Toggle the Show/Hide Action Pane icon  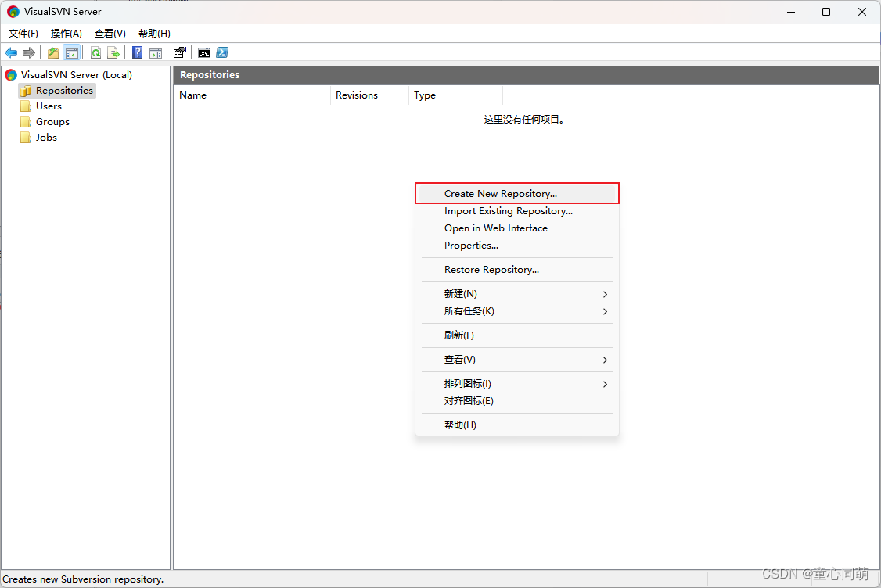156,53
